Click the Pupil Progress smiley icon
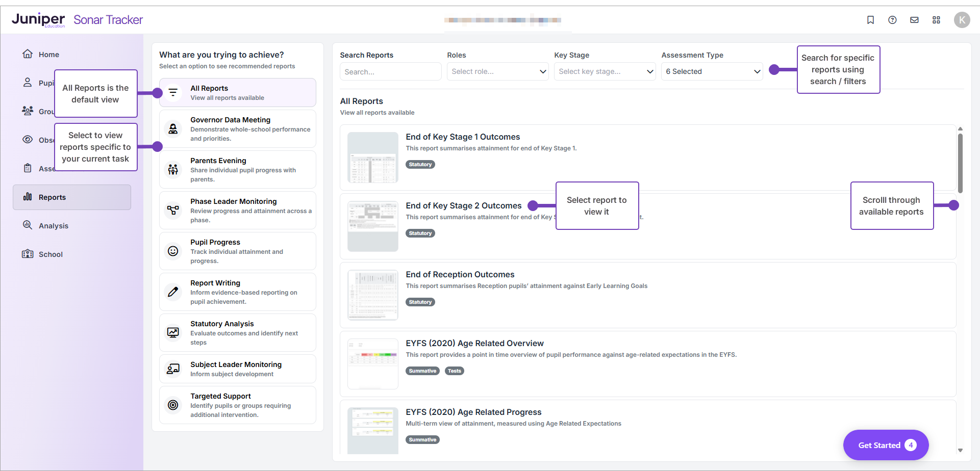The width and height of the screenshot is (980, 471). pos(173,251)
